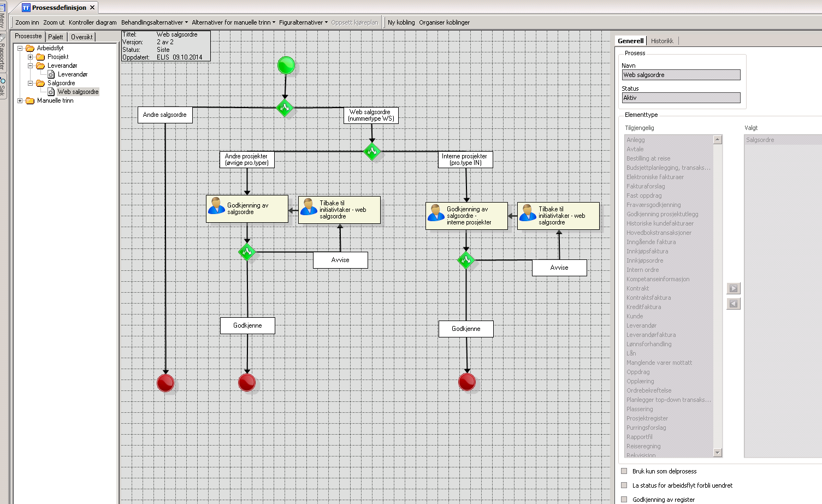Open Alternativer for manuelle trinn dropdown
822x504 pixels.
[x=234, y=22]
